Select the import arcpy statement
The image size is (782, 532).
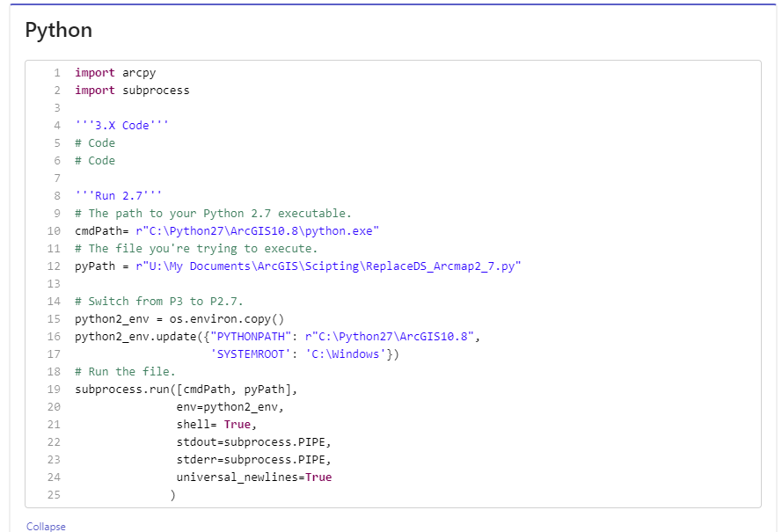[x=108, y=72]
